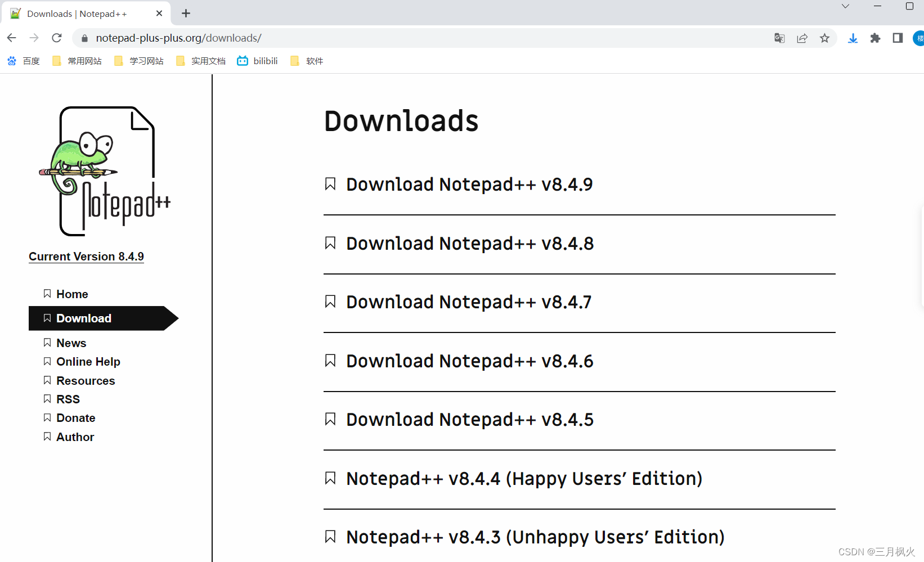Open the 软件 bookmark folder

[307, 61]
